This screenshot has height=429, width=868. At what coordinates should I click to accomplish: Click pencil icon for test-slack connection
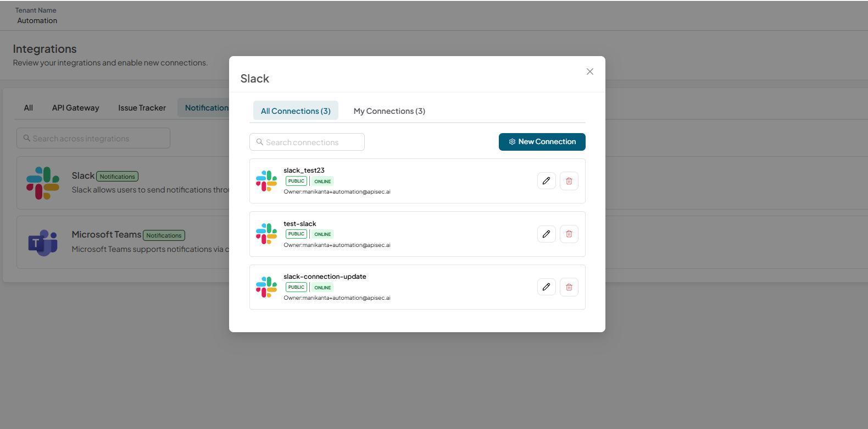547,234
